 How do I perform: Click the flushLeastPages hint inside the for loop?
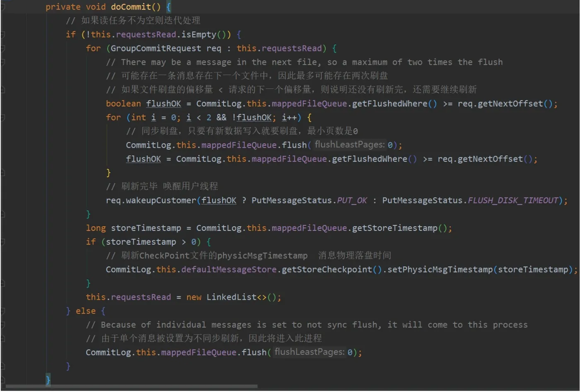click(350, 145)
